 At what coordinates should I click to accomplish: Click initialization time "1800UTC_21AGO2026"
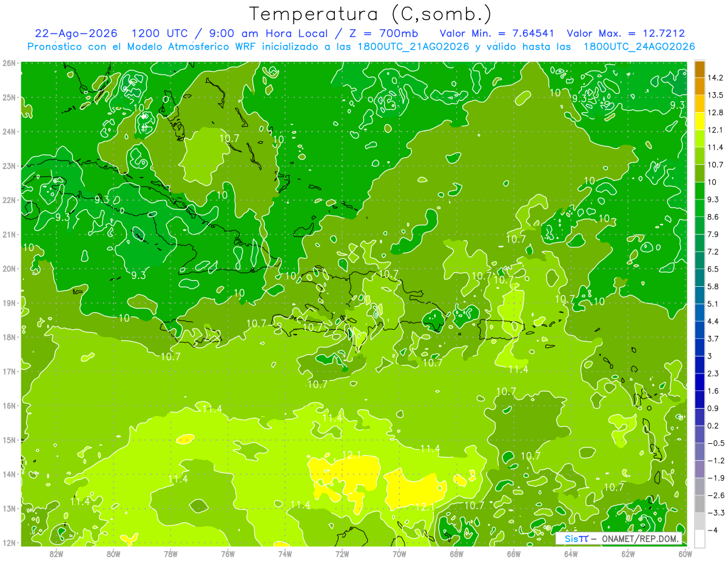[413, 47]
